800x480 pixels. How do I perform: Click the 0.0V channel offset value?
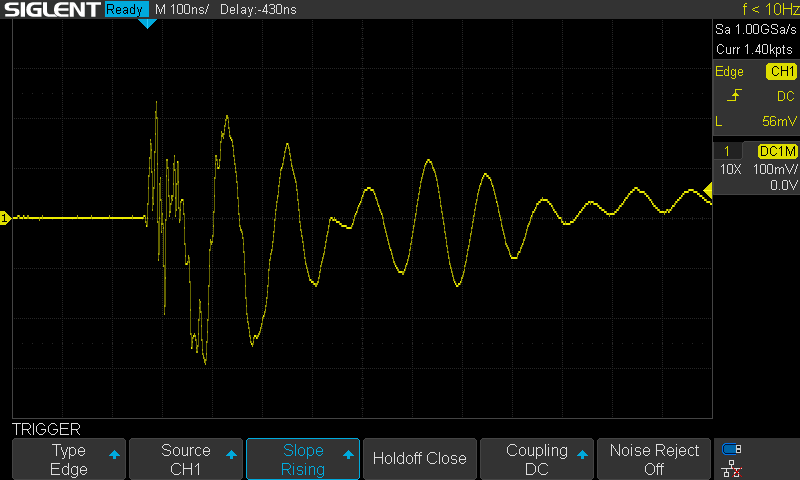[x=783, y=185]
